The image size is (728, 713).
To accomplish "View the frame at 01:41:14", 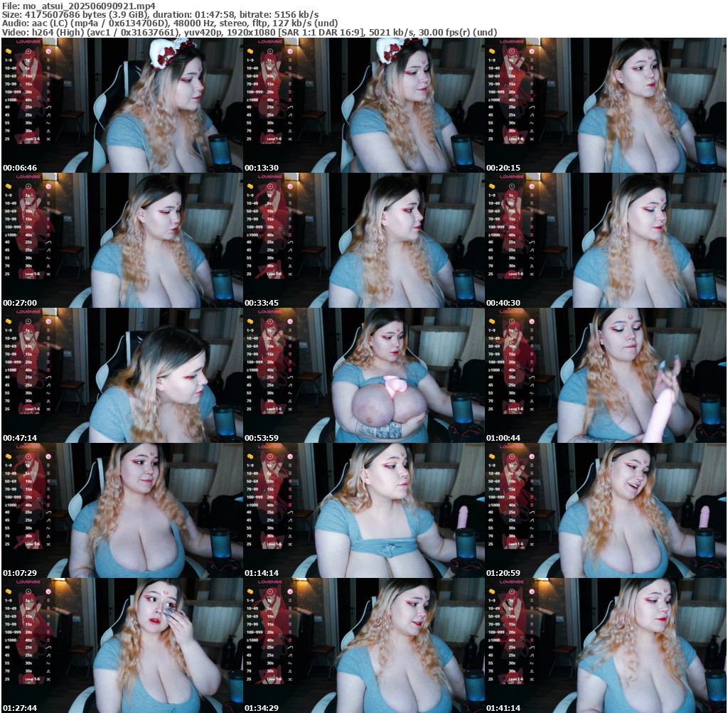I will pos(606,645).
